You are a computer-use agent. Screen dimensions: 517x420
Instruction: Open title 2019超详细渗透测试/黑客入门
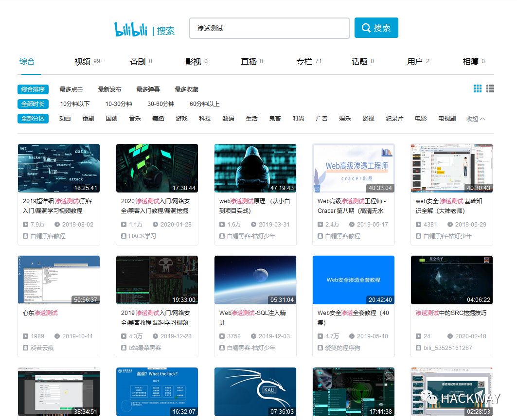coord(57,206)
